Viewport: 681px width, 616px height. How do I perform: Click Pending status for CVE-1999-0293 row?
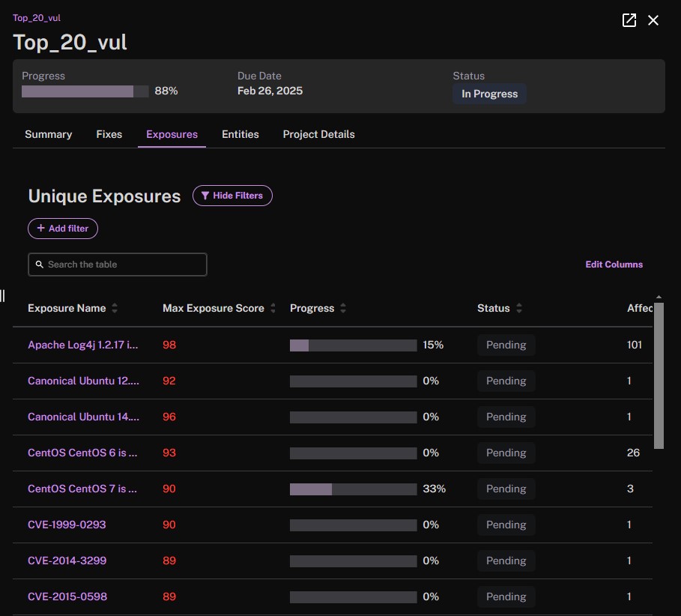(x=506, y=525)
